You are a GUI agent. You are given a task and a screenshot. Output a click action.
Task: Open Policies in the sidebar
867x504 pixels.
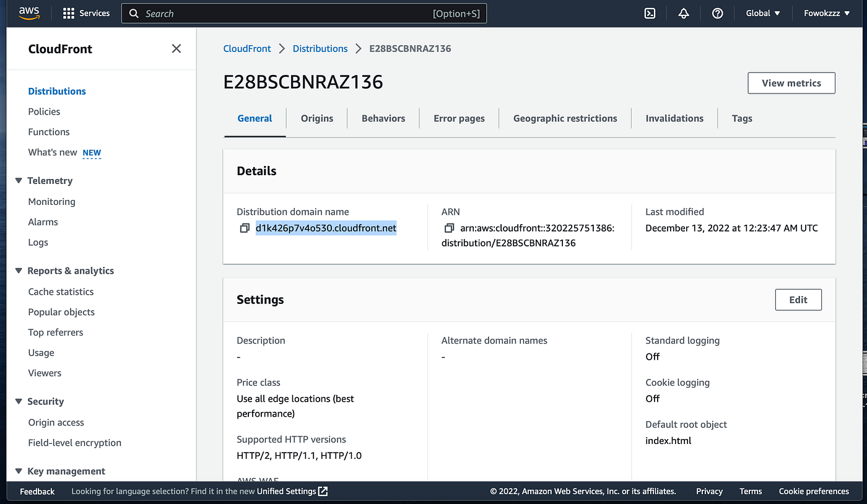(x=44, y=111)
